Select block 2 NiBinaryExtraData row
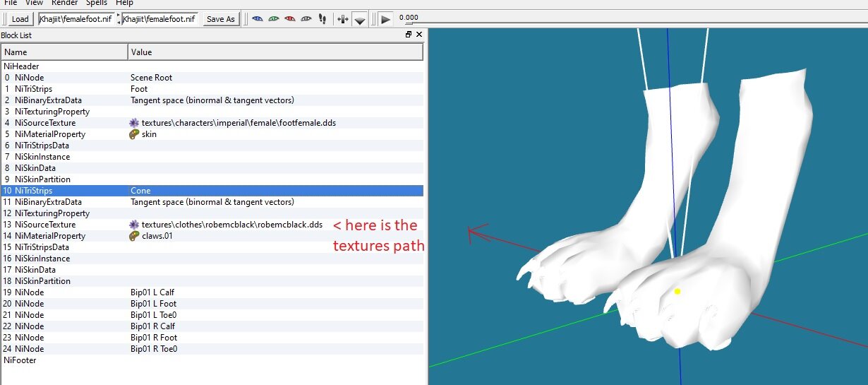The height and width of the screenshot is (385, 868). tap(212, 100)
